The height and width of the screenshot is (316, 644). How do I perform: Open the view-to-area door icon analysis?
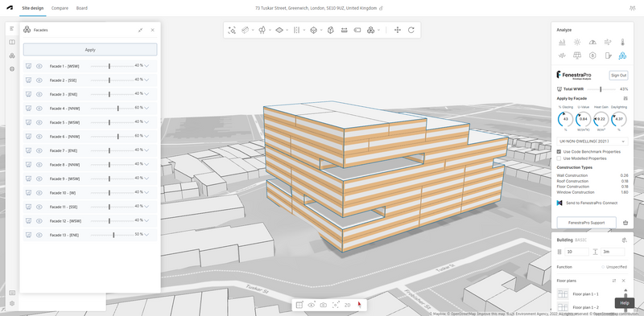[x=608, y=55]
